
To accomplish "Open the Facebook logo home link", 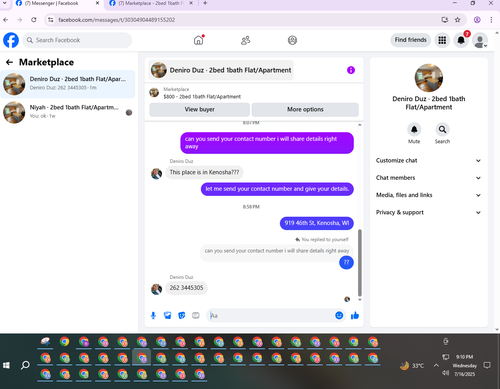I will [11, 40].
